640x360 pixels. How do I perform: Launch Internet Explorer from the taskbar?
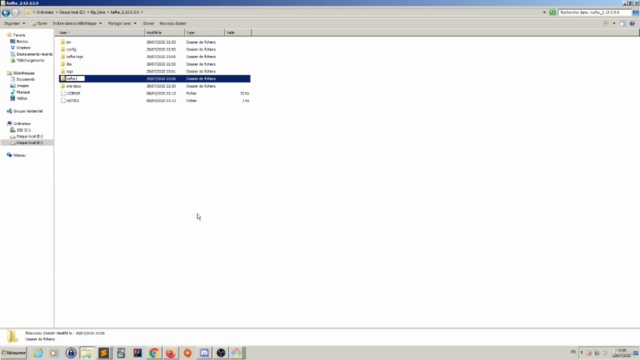point(38,353)
